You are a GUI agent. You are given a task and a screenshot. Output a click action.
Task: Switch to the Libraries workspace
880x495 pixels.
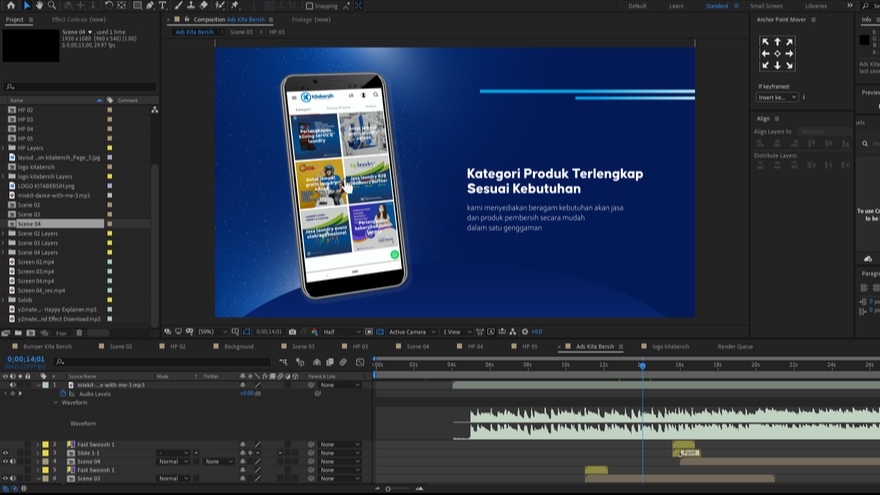click(815, 6)
